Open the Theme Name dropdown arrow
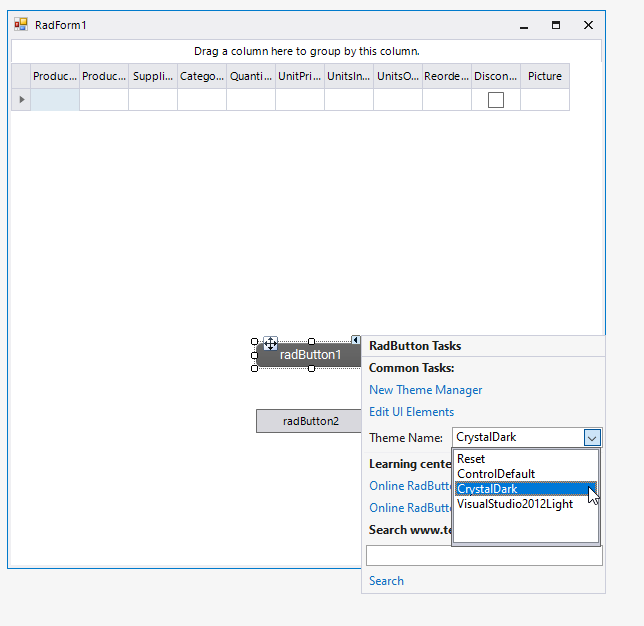644x626 pixels. point(592,437)
